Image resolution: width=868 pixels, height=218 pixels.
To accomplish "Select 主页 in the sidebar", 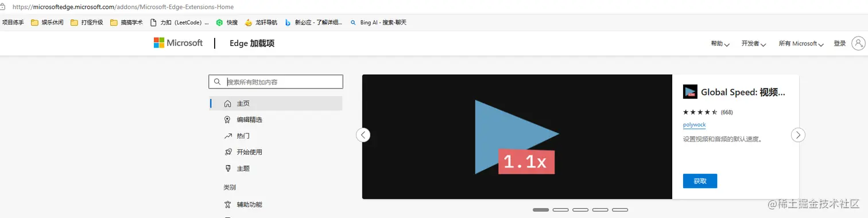I will 276,104.
